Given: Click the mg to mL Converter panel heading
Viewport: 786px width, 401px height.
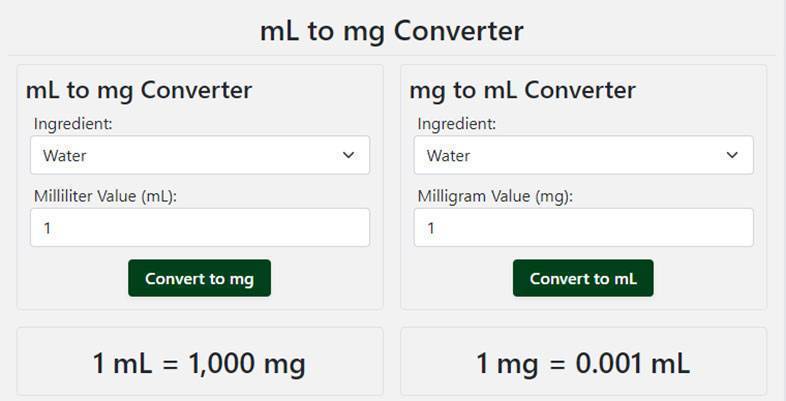Looking at the screenshot, I should pyautogui.click(x=522, y=91).
